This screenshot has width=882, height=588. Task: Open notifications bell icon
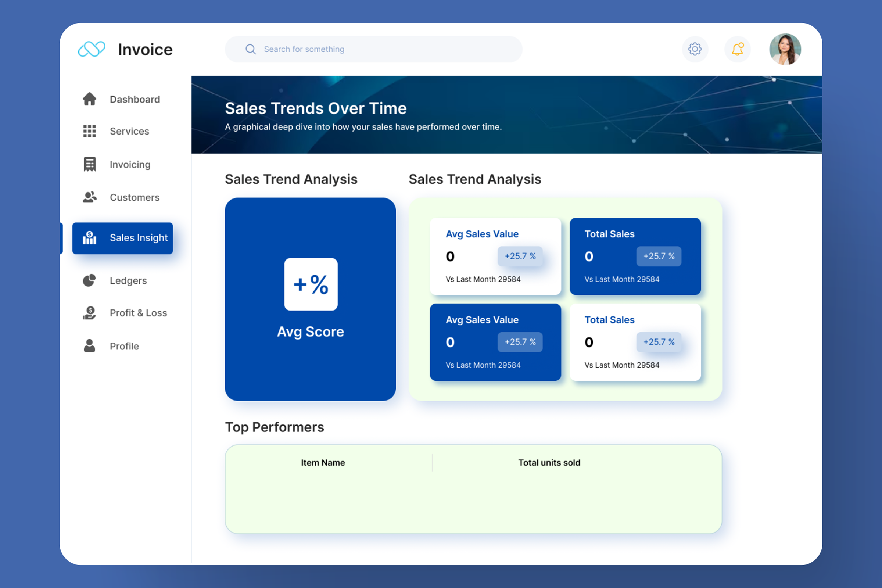coord(737,49)
